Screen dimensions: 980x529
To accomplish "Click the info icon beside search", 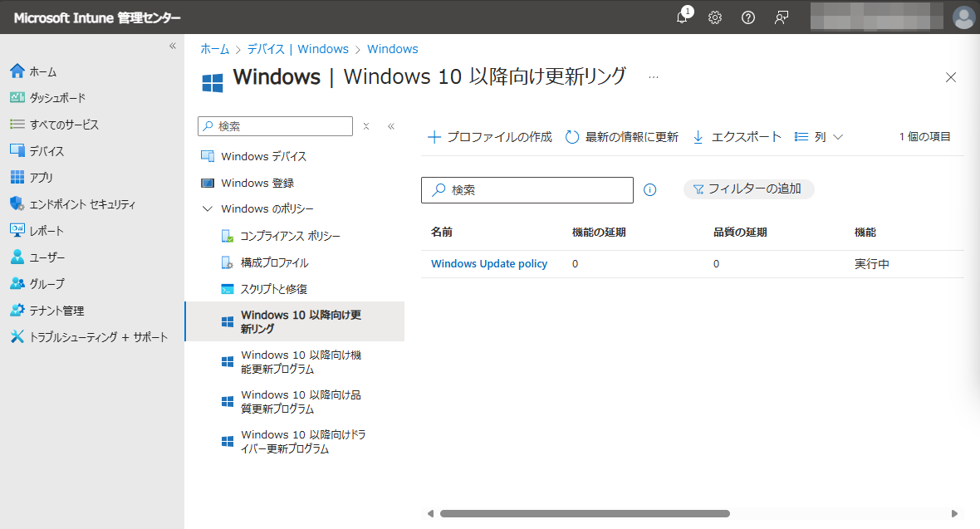I will 650,190.
